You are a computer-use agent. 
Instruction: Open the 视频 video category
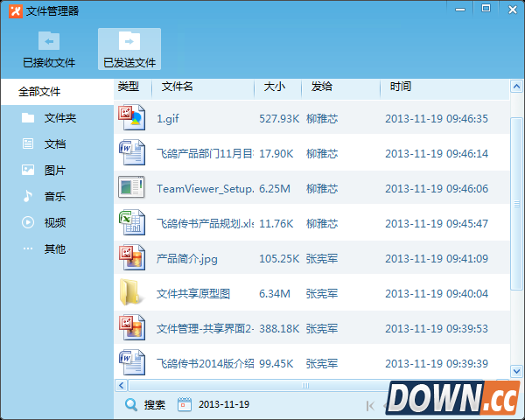click(x=54, y=223)
